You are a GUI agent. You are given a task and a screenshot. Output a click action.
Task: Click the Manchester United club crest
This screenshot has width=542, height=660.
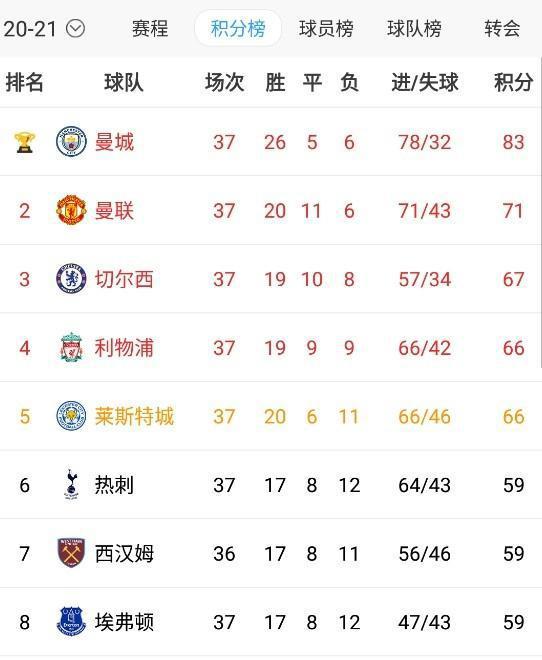[71, 210]
